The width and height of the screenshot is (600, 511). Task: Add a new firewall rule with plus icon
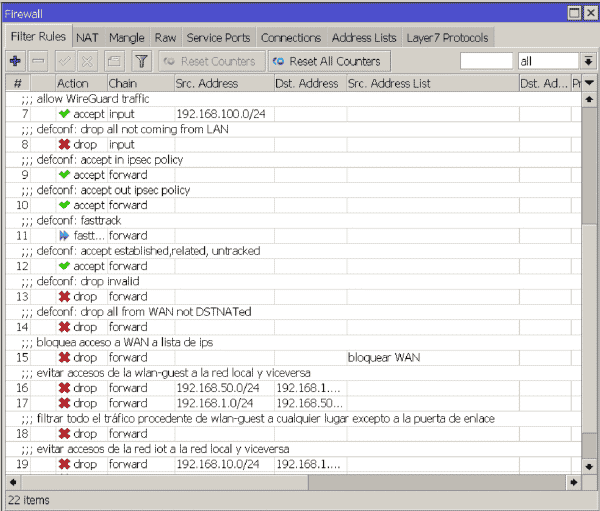point(15,61)
